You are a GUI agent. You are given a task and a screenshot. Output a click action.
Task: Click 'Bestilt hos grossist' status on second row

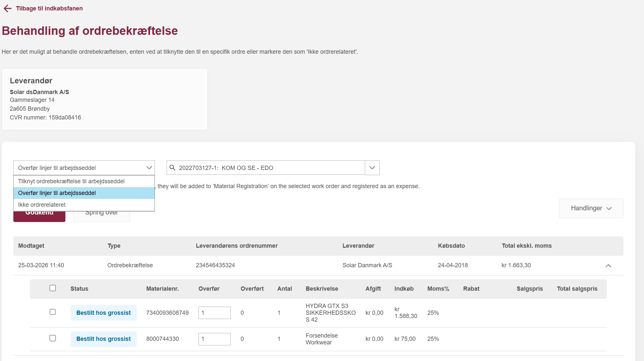click(x=103, y=339)
